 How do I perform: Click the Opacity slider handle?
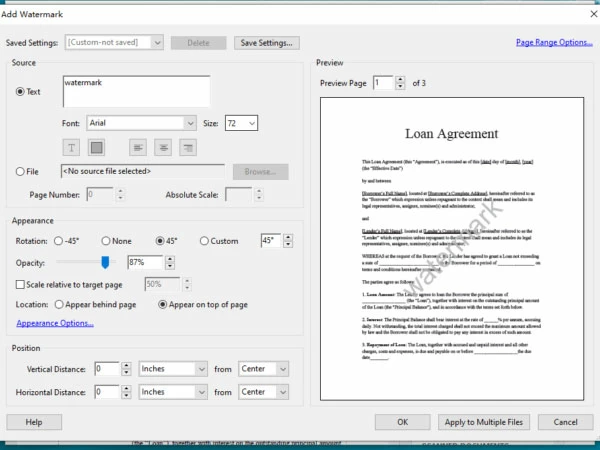105,262
